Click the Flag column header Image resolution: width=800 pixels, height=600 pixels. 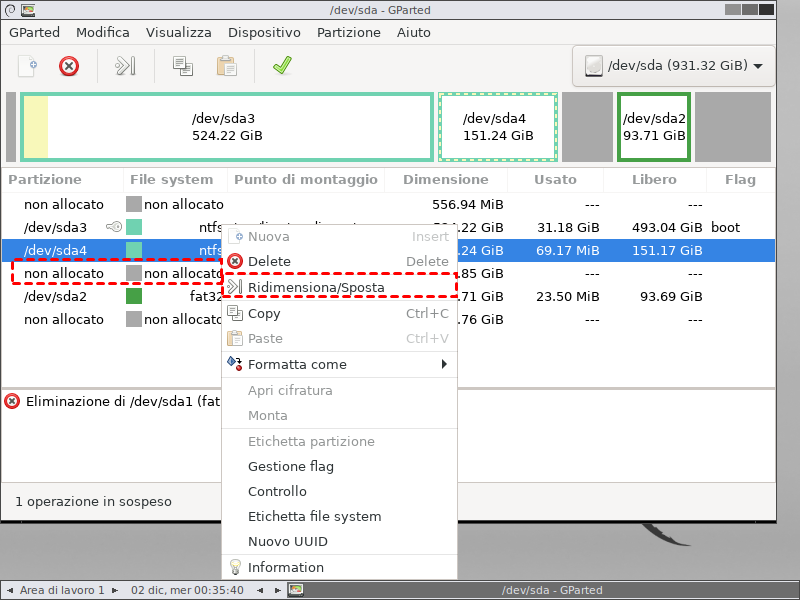click(x=740, y=180)
